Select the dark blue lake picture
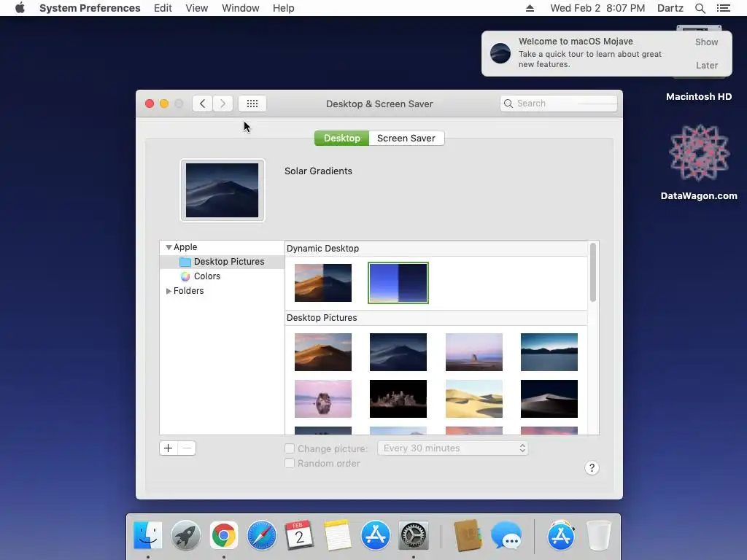 [549, 352]
